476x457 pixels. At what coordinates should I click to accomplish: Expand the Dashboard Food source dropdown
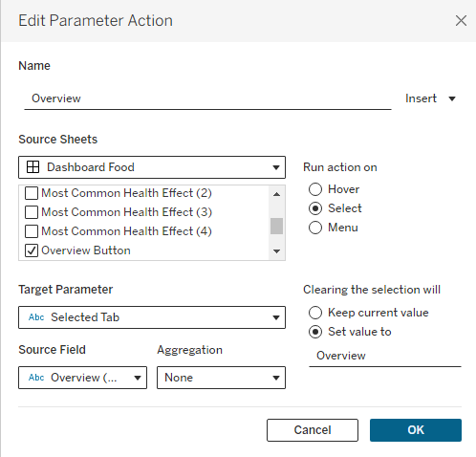(152, 167)
